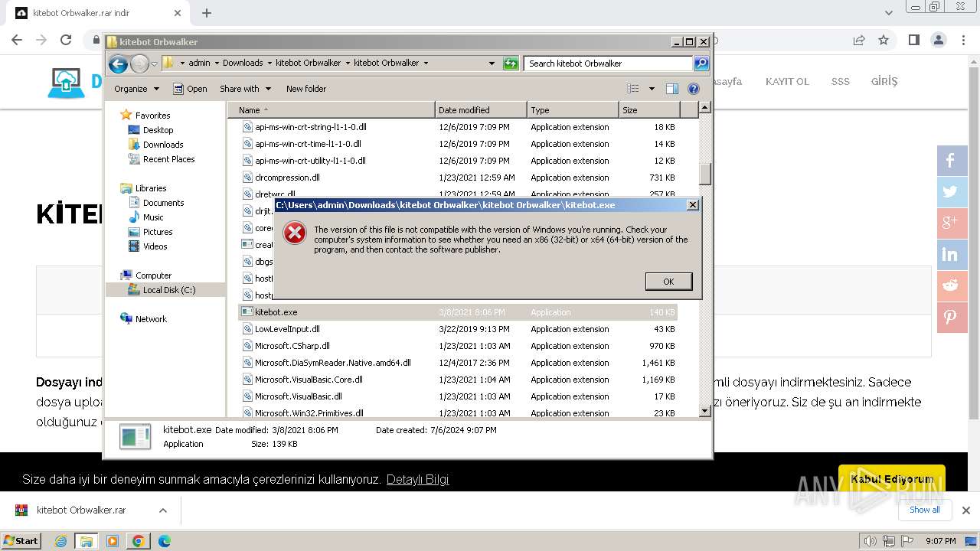
Task: Click the Detaylı Bilgi cookie link
Action: click(417, 479)
